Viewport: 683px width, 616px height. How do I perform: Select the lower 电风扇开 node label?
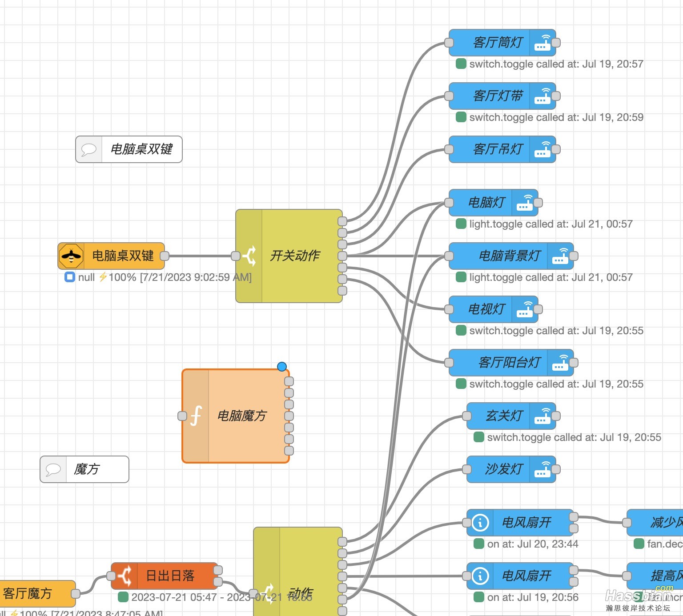526,576
